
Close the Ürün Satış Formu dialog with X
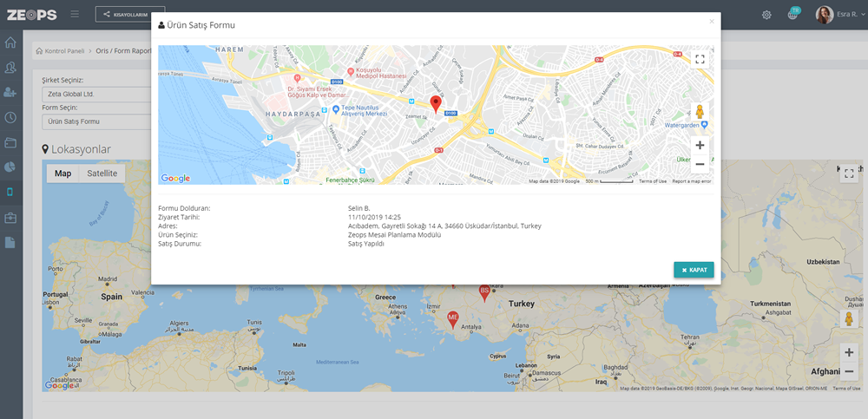pyautogui.click(x=712, y=22)
